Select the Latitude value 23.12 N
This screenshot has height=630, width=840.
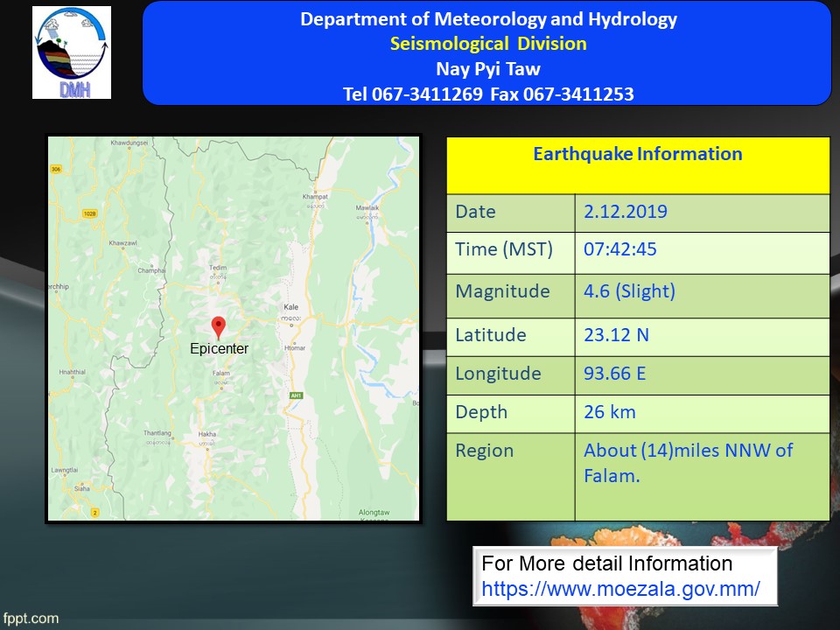point(617,335)
